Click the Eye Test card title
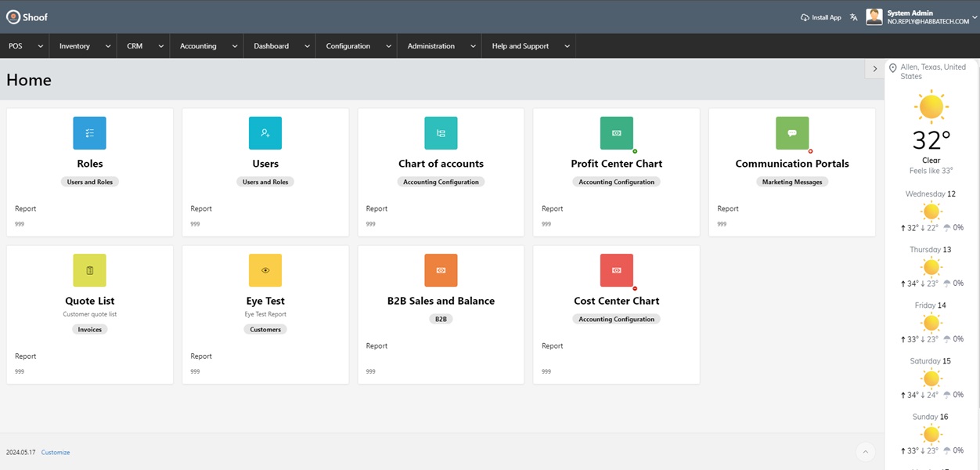 (265, 301)
